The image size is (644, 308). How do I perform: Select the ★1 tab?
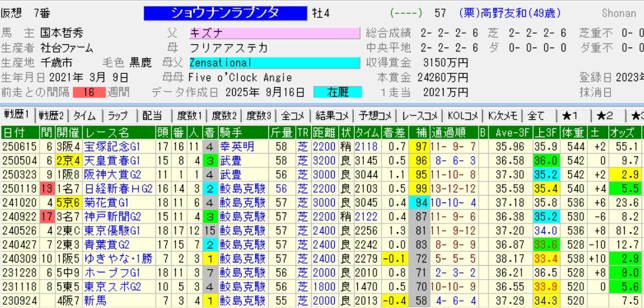click(x=571, y=115)
